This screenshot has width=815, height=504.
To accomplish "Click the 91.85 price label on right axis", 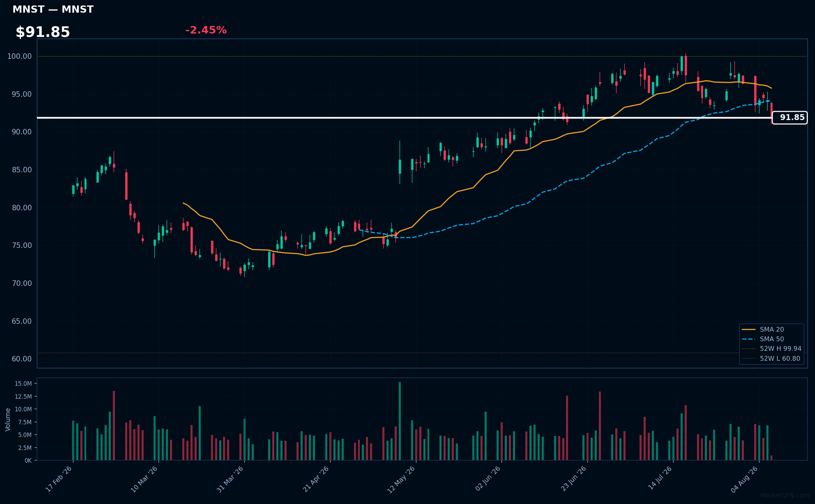I will click(790, 118).
